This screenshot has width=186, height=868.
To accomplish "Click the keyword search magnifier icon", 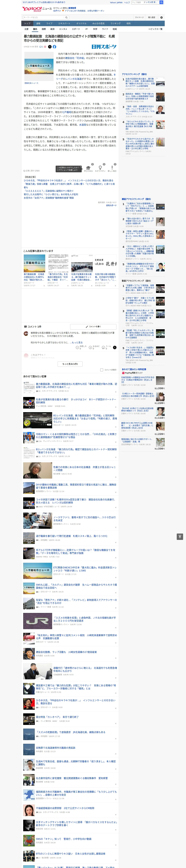I will coord(66,17).
